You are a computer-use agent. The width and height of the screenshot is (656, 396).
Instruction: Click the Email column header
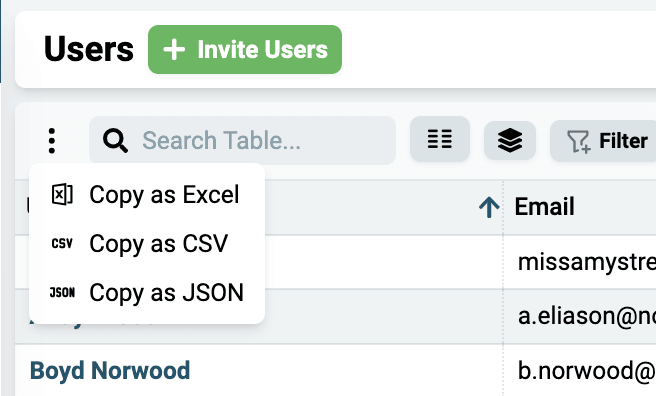click(544, 207)
